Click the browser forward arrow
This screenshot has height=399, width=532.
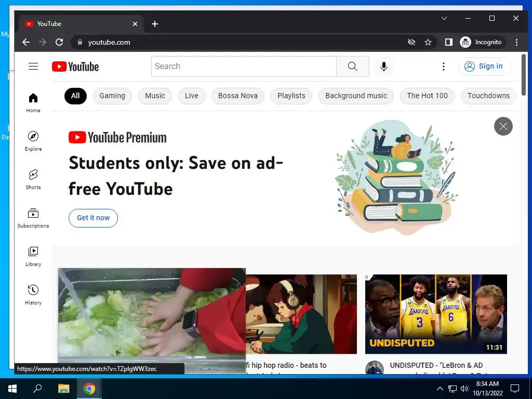43,42
